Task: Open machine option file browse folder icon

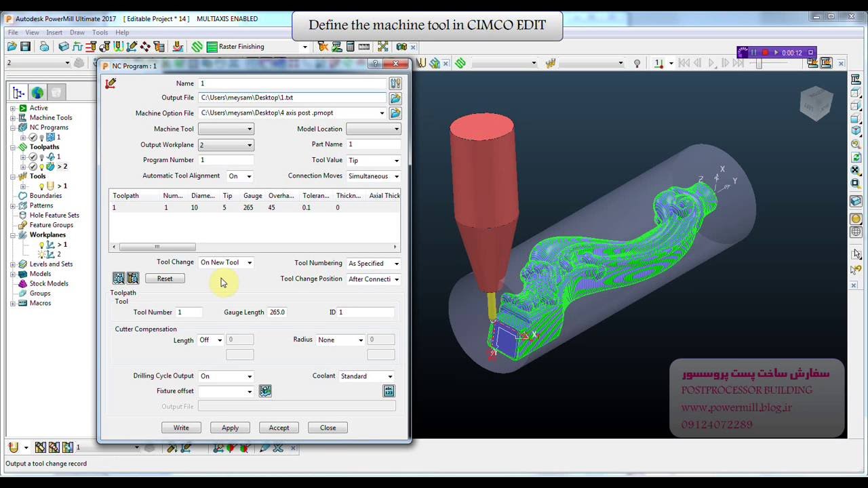Action: click(x=395, y=113)
